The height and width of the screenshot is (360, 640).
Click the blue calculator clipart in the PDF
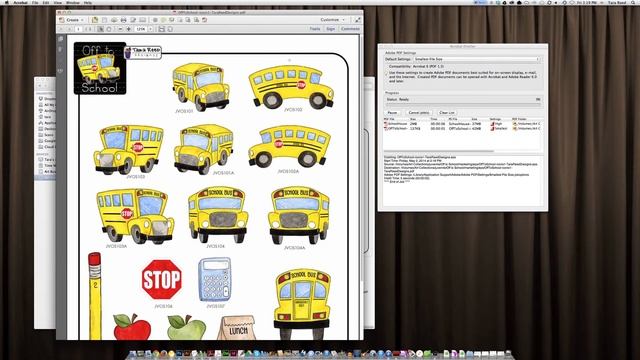tap(215, 280)
